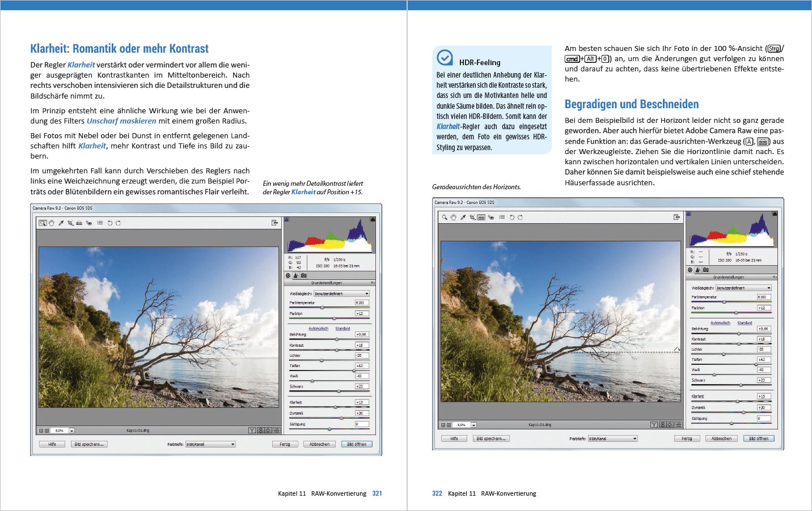
Task: Choose the Straighten tool in left Camera Raw window
Action: click(x=79, y=223)
